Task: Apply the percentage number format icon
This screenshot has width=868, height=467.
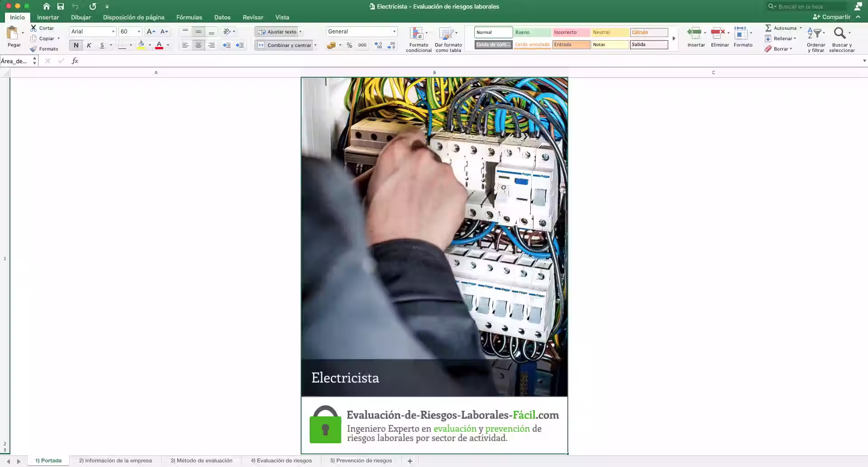Action: pos(348,45)
